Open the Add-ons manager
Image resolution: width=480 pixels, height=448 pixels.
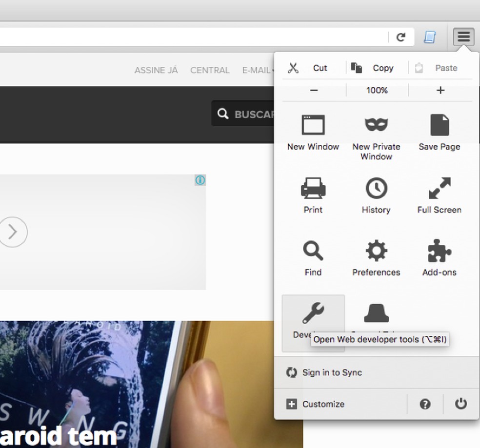coord(440,258)
